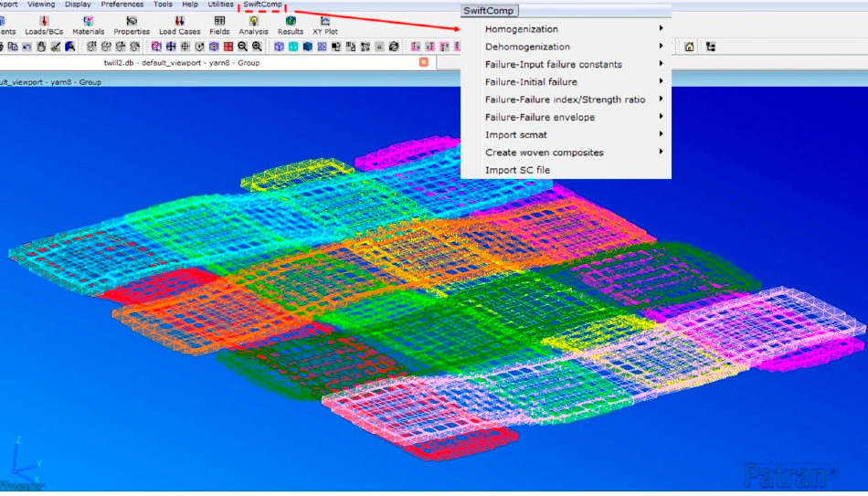The height and width of the screenshot is (496, 868).
Task: Click the small up-triangle toolbar icon
Action: [379, 47]
